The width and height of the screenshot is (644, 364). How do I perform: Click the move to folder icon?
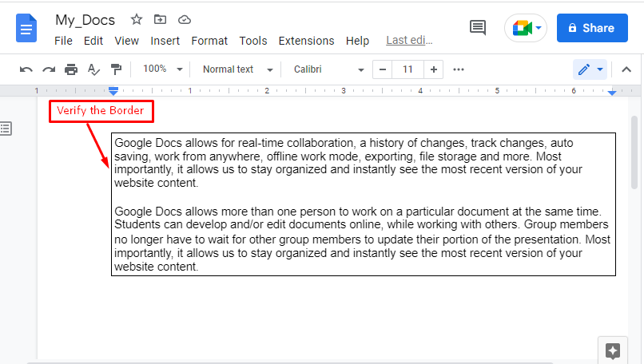[160, 19]
